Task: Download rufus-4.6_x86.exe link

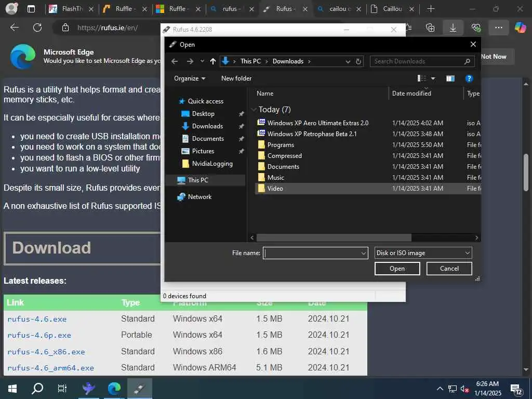Action: [x=46, y=352]
